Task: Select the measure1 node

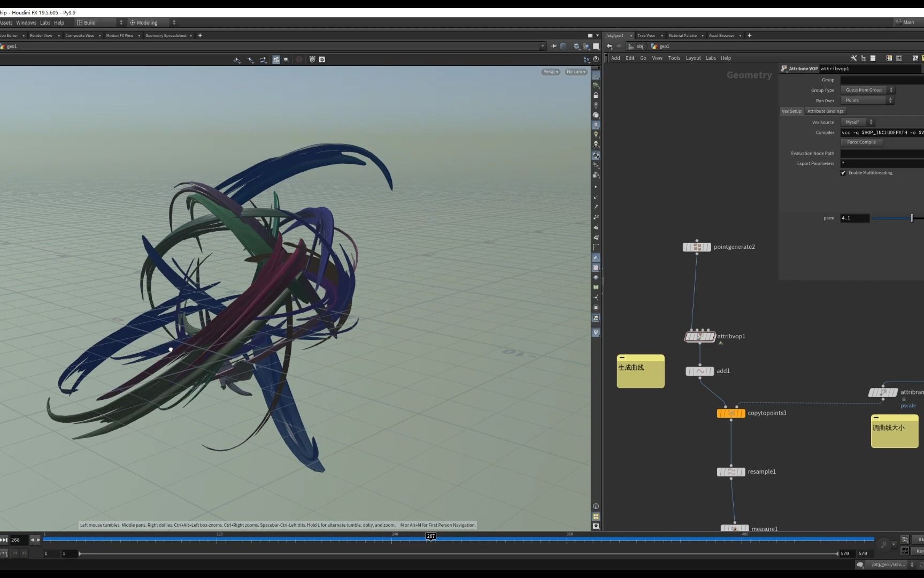Action: point(735,529)
